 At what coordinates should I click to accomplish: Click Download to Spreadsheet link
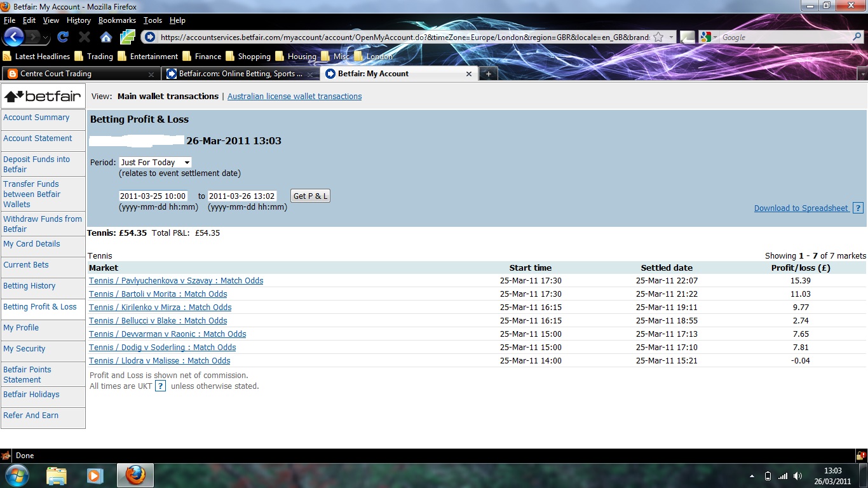(x=801, y=208)
